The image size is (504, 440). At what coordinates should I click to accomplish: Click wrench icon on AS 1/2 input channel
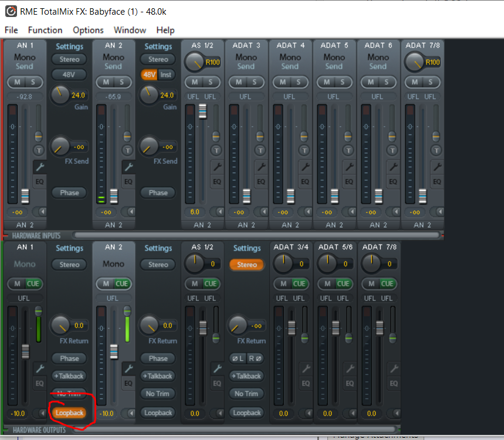point(217,167)
